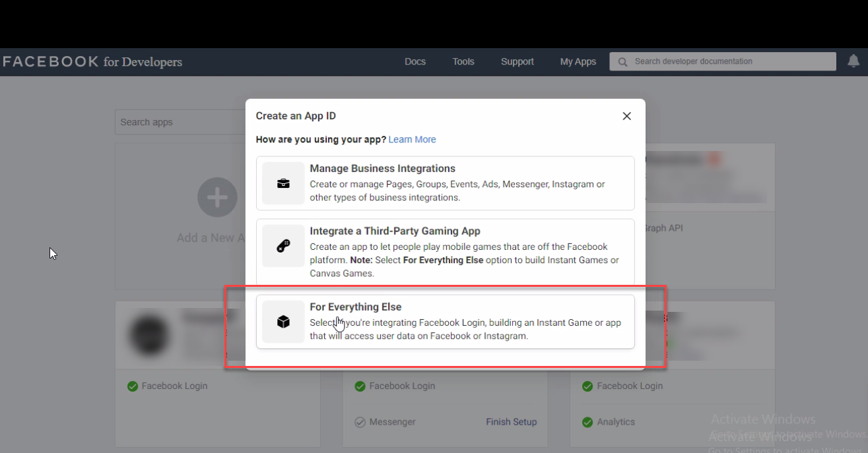Click the cube icon for Everything Else

coord(283,322)
